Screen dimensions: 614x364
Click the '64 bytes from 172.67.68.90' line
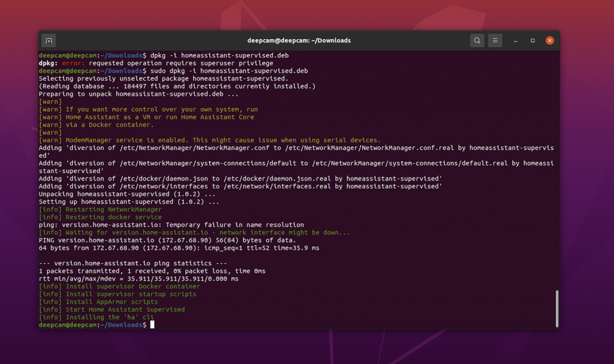tap(179, 248)
